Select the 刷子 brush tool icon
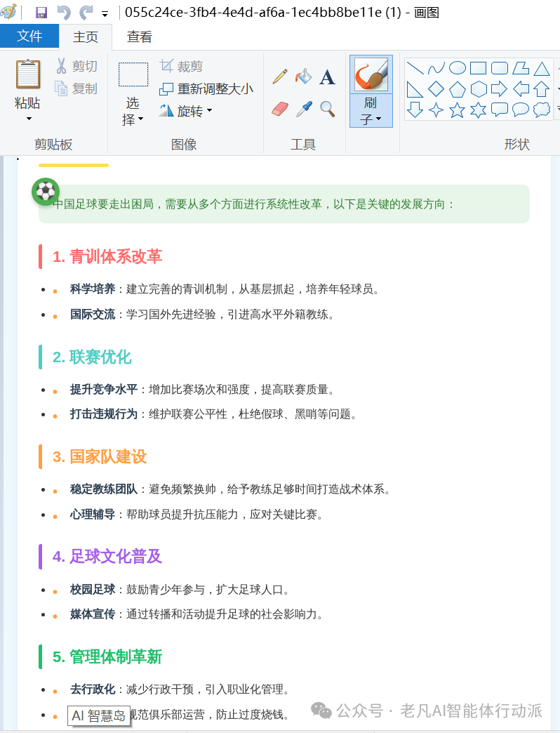The height and width of the screenshot is (733, 560). pyautogui.click(x=371, y=74)
